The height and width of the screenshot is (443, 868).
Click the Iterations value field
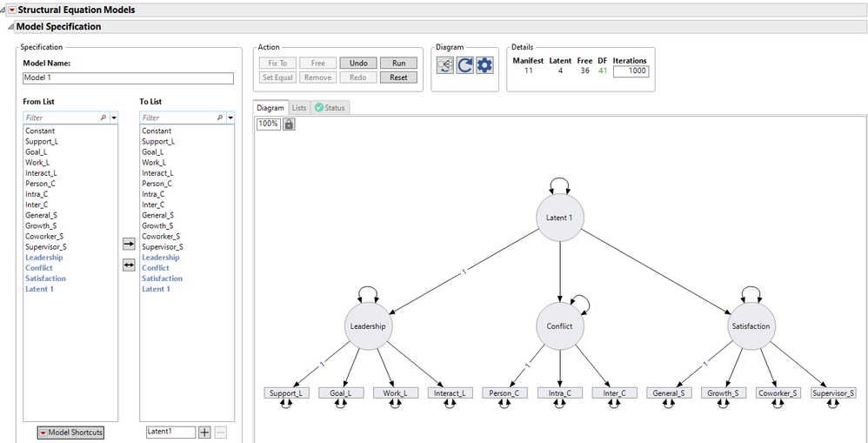click(631, 70)
